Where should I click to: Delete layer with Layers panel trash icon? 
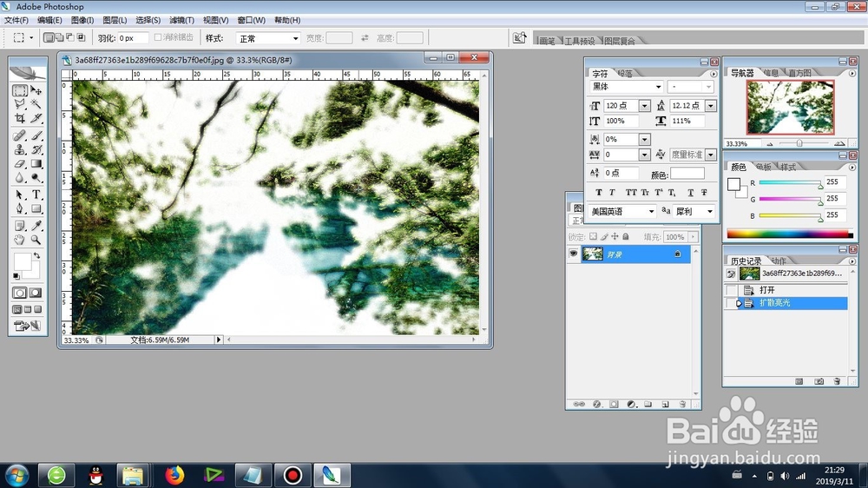[682, 405]
